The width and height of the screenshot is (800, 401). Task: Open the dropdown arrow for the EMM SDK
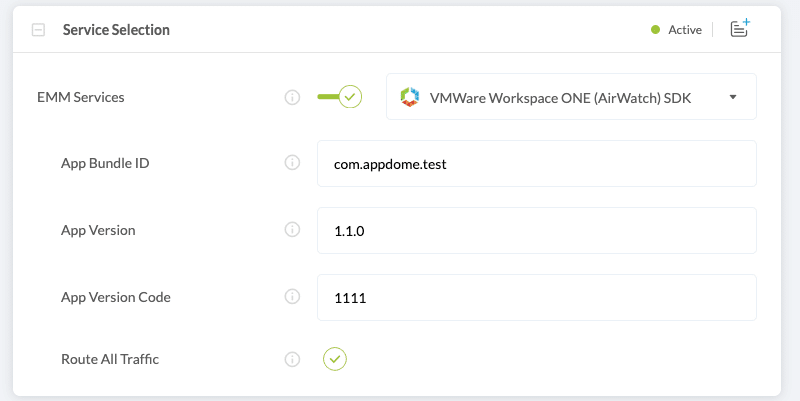[733, 97]
